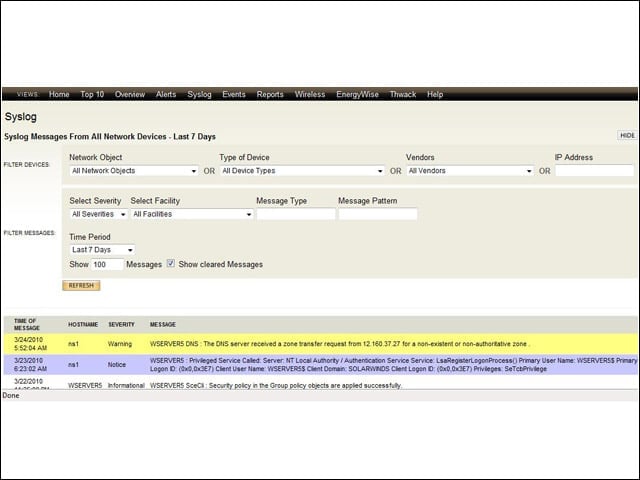Viewport: 640px width, 480px height.
Task: Click the Notice severity cell
Action: pos(116,364)
